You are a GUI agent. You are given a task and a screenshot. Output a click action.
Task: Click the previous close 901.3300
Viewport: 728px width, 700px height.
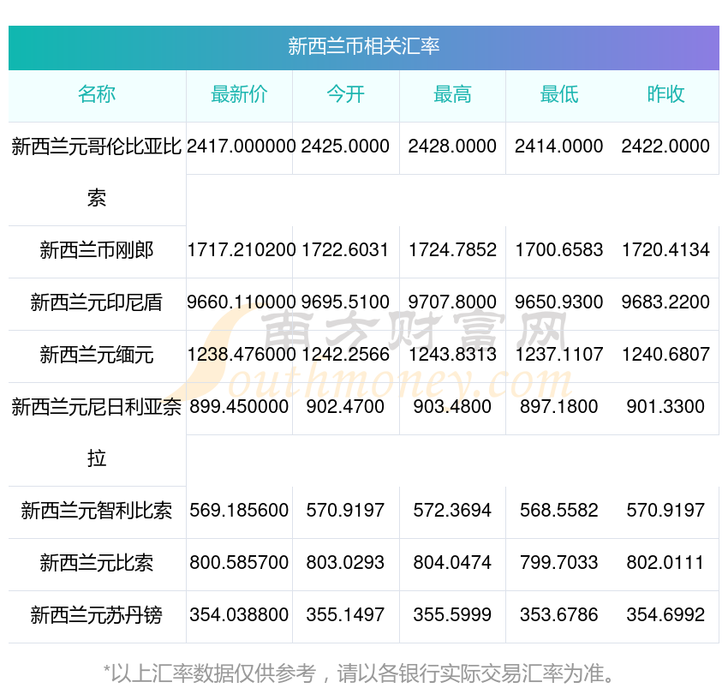point(665,406)
